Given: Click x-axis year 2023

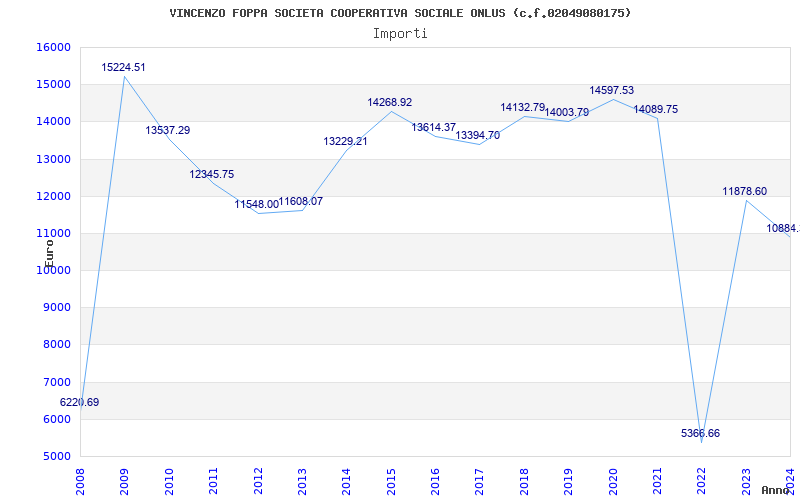Looking at the screenshot, I should pos(746,481).
